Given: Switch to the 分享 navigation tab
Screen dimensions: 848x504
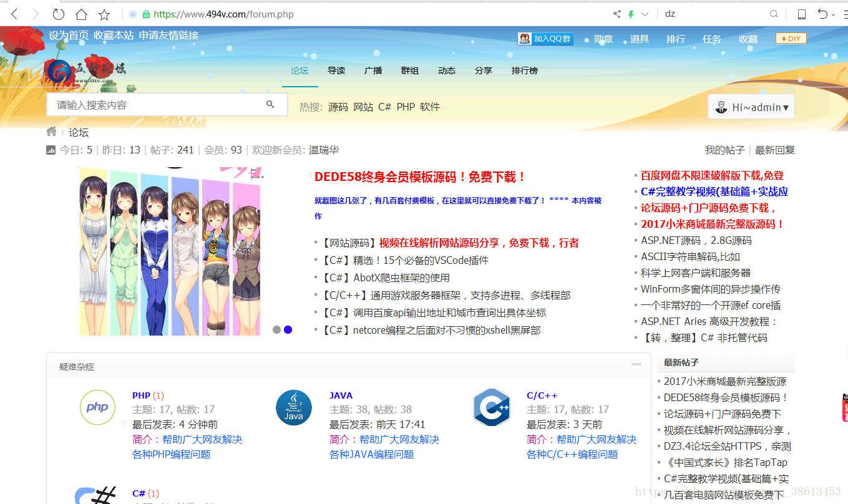Looking at the screenshot, I should (x=484, y=70).
